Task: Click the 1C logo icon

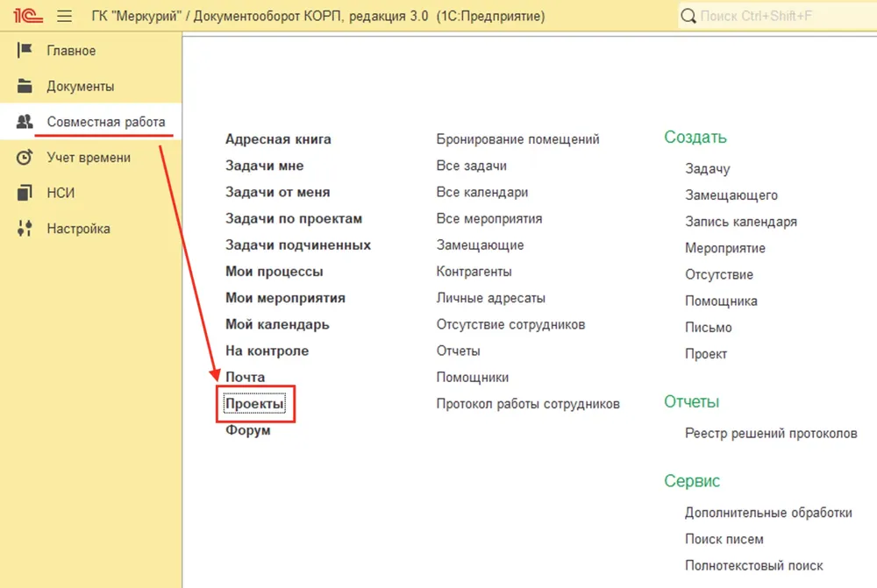Action: coord(27,16)
